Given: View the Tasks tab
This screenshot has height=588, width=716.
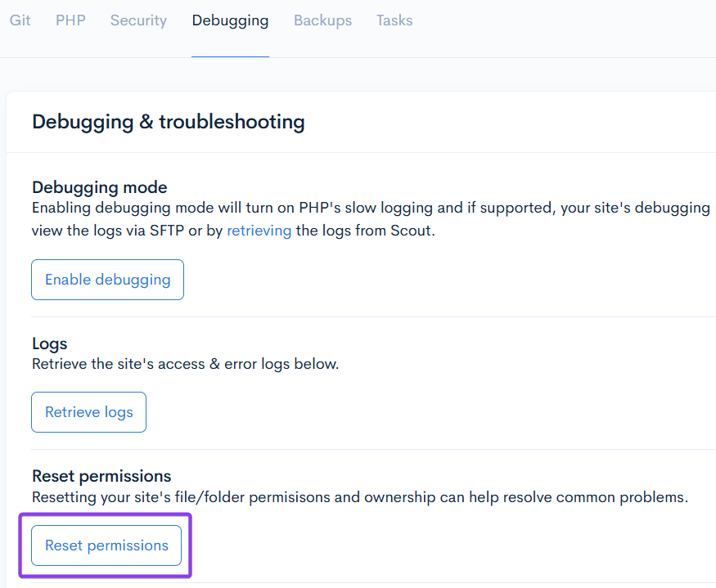Looking at the screenshot, I should [x=394, y=21].
